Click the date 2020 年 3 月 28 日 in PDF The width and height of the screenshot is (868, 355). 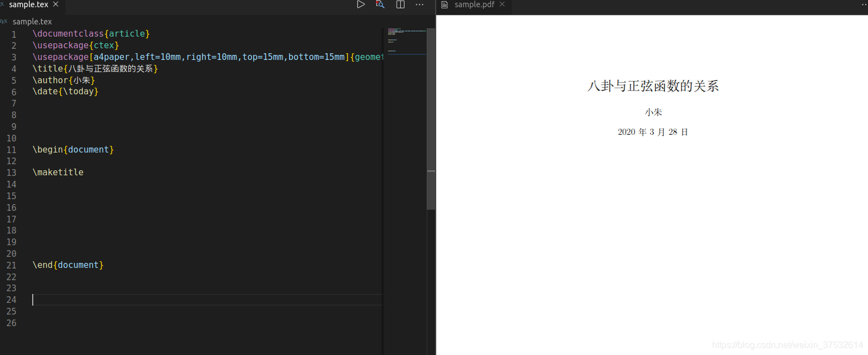point(653,132)
